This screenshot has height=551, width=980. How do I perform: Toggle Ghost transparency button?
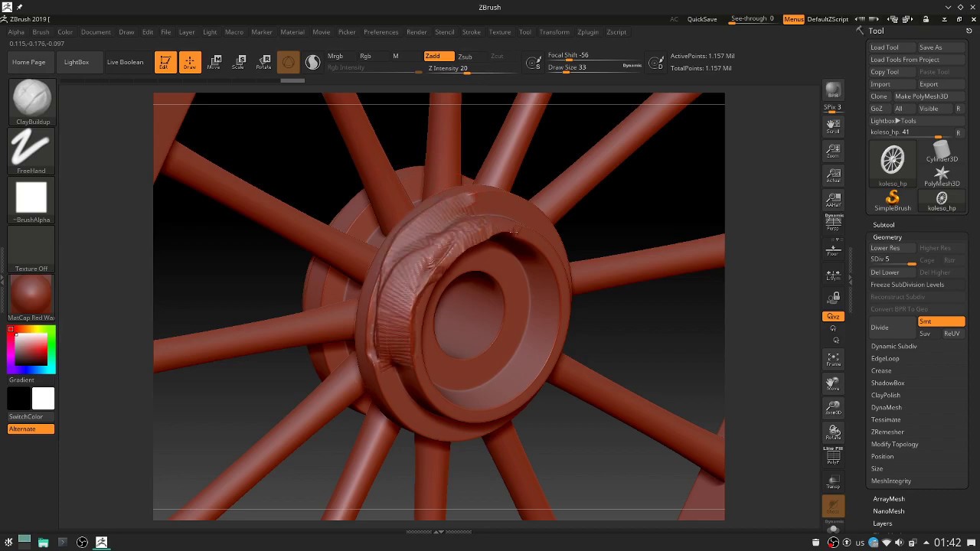(x=833, y=506)
